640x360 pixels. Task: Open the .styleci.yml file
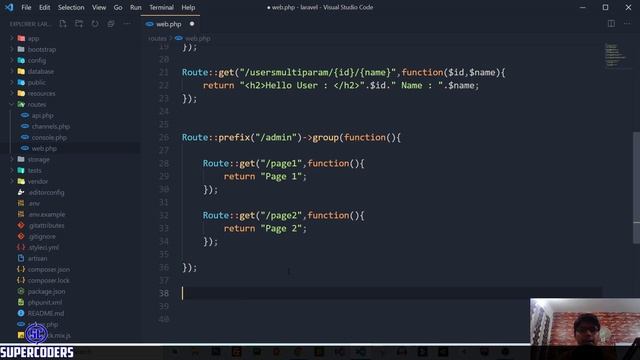[x=43, y=247]
